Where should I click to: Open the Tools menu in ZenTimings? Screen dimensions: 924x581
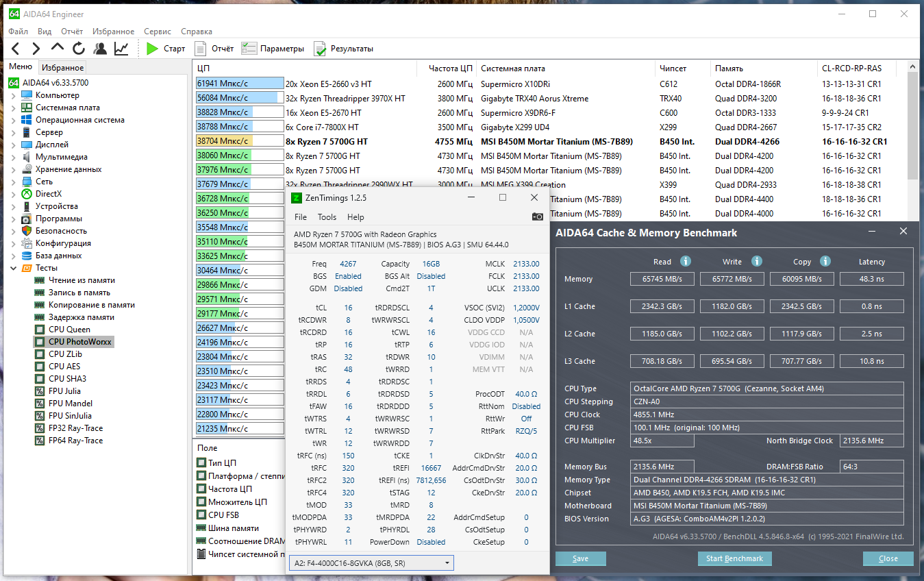click(327, 217)
